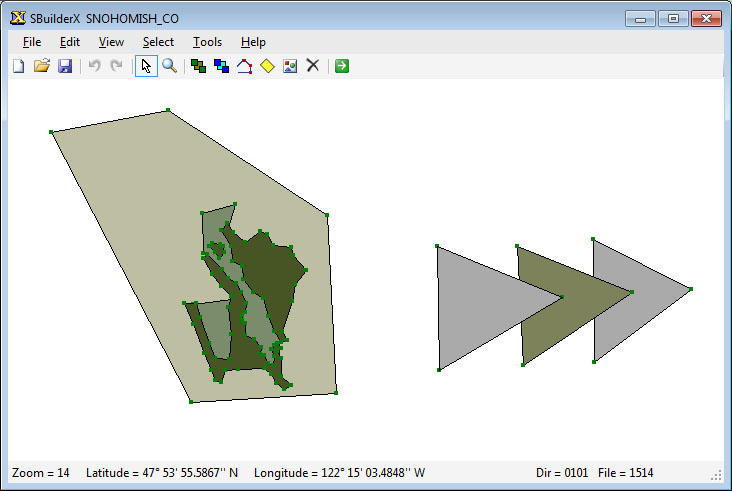Screen dimensions: 732x491
Task: Click the green arrow compile icon
Action: pos(342,66)
